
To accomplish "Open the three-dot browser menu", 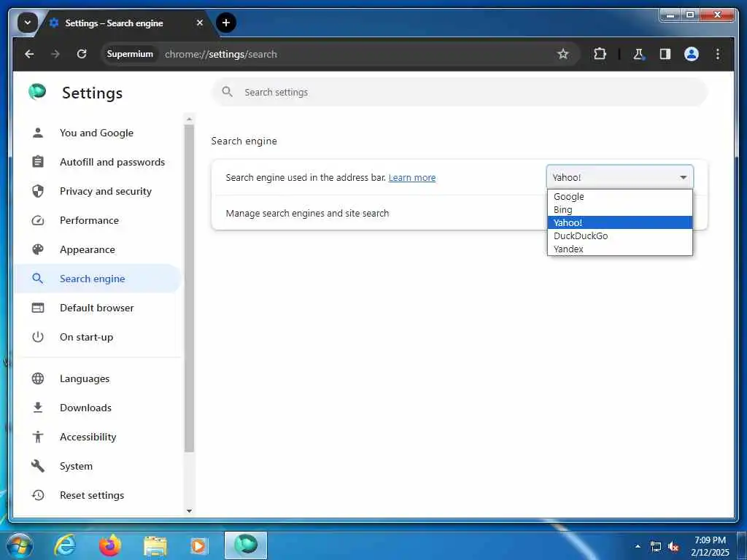I will (718, 54).
